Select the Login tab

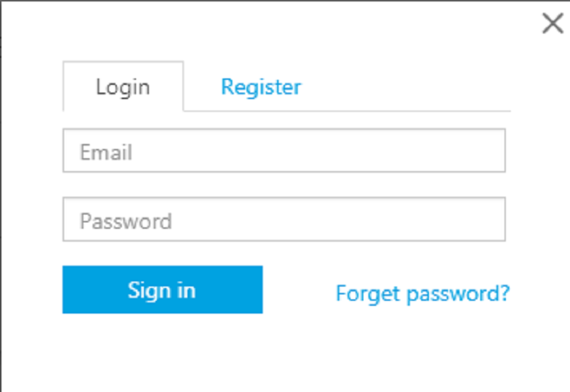[123, 86]
